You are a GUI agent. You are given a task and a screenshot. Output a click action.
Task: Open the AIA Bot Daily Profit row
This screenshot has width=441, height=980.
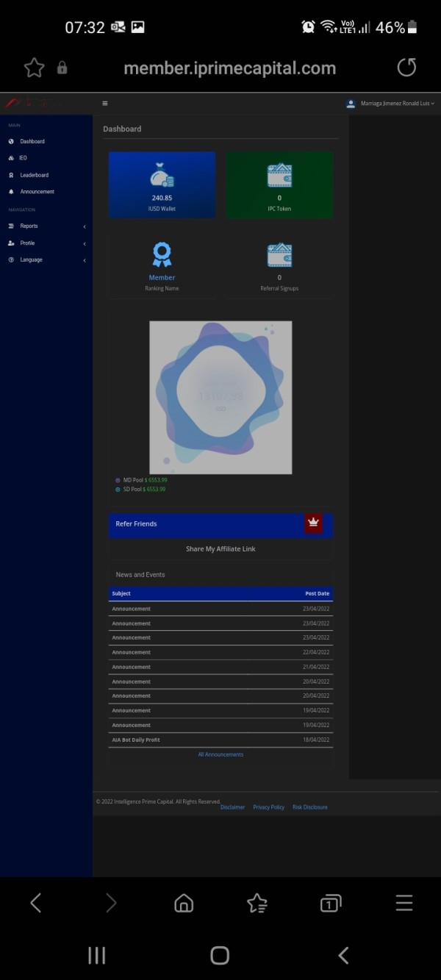point(220,740)
